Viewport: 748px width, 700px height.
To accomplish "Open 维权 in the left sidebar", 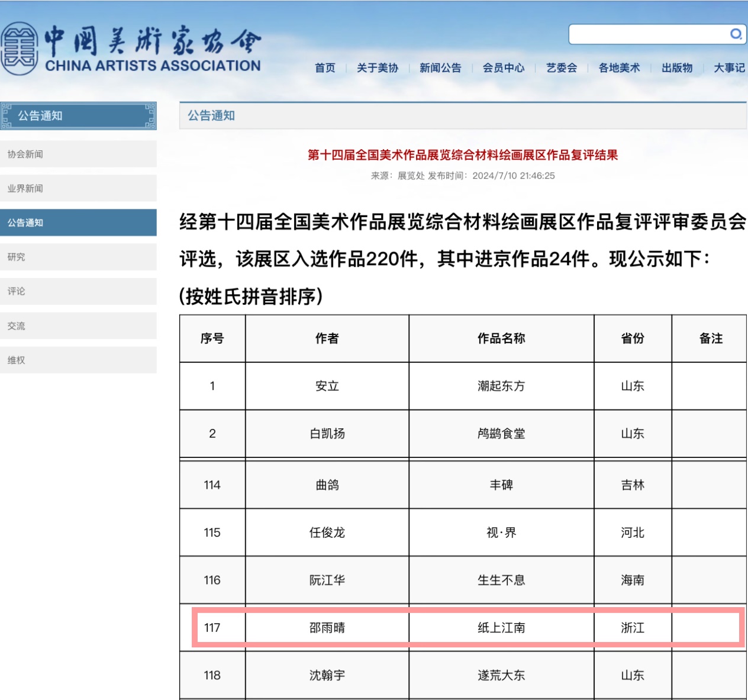I will (17, 360).
